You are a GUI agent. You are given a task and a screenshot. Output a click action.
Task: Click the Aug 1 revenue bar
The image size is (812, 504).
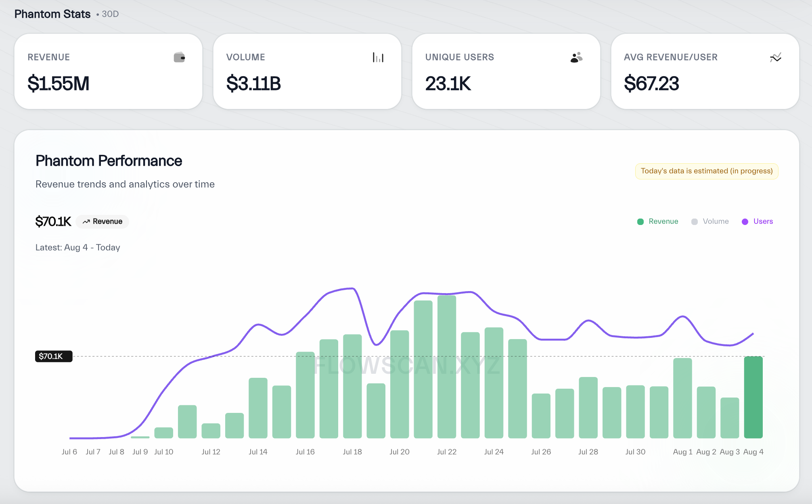682,398
